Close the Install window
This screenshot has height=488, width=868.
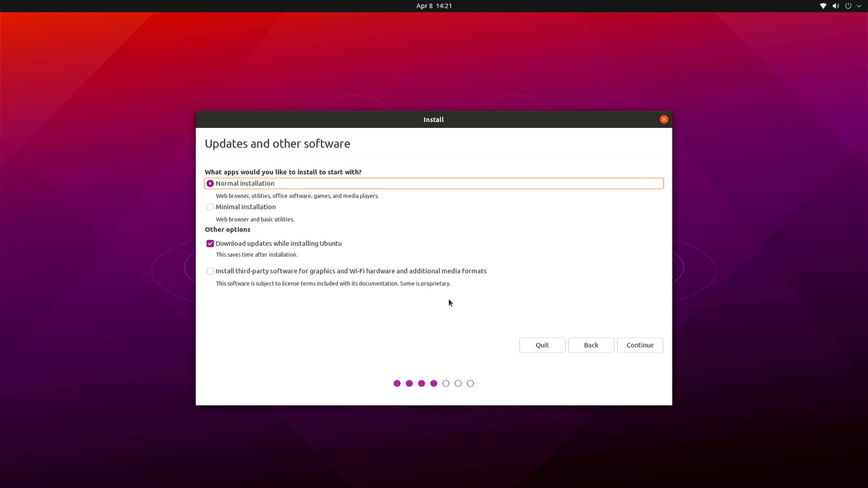point(664,119)
